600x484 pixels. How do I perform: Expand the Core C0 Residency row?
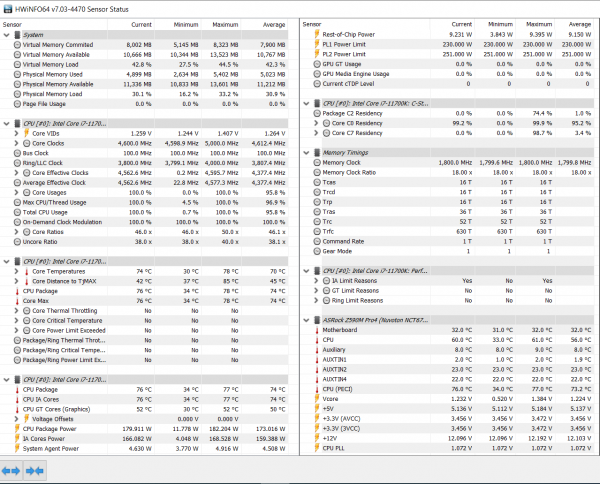(x=316, y=123)
